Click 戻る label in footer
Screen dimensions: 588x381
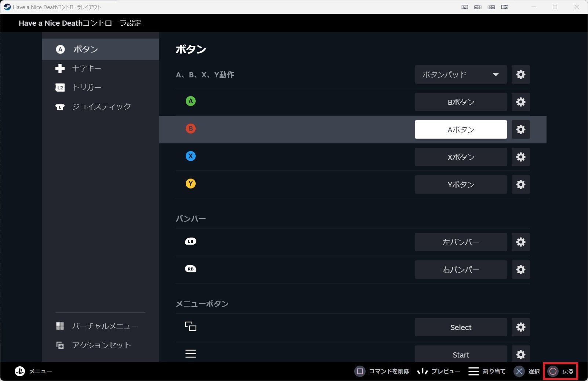click(x=568, y=371)
